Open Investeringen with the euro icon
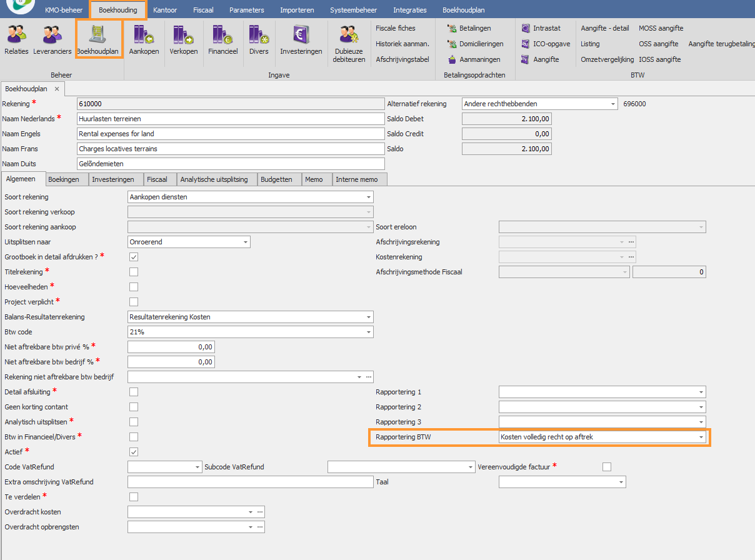The width and height of the screenshot is (755, 560). (x=301, y=39)
